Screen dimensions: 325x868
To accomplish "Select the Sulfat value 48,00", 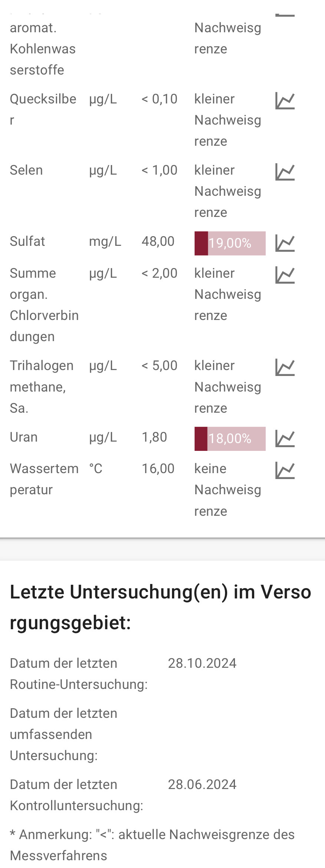I will [158, 241].
